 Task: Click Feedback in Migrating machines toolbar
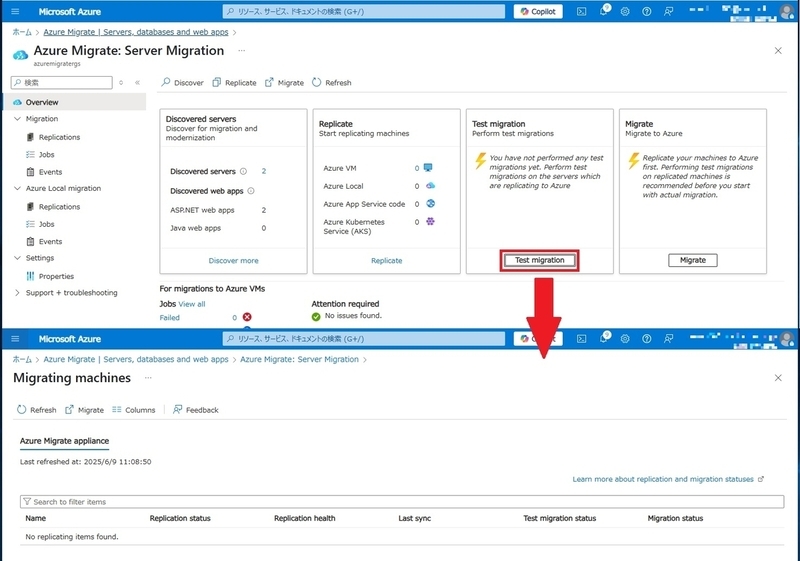196,410
